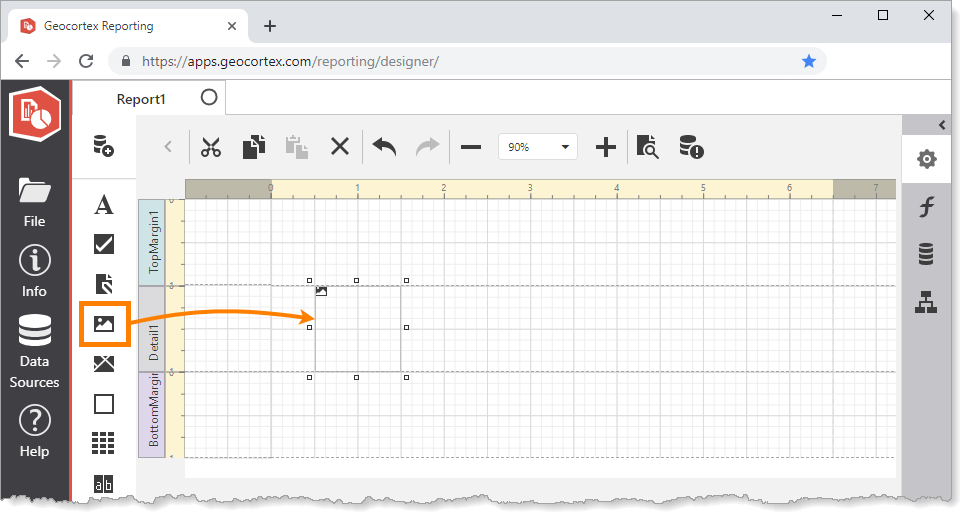The width and height of the screenshot is (966, 512).
Task: Redo the last action
Action: [428, 147]
